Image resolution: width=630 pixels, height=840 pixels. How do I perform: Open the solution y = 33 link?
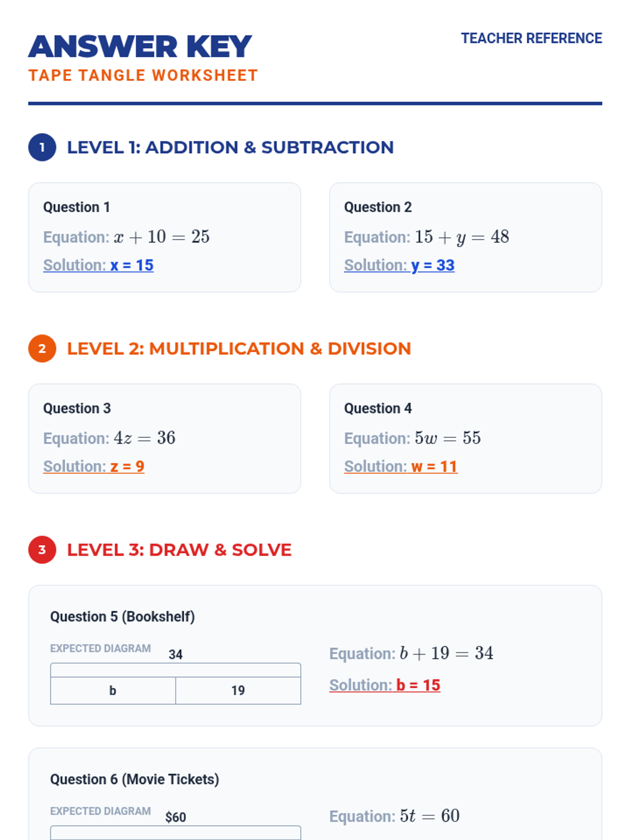click(399, 265)
